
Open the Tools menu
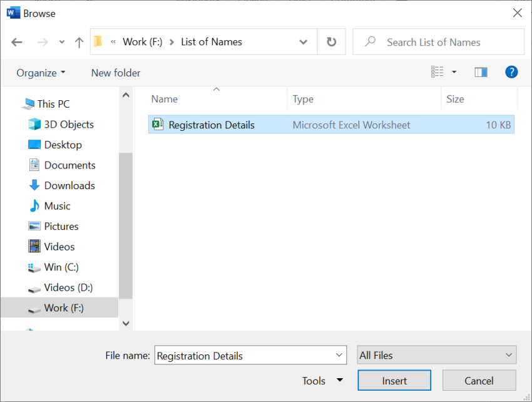(322, 381)
